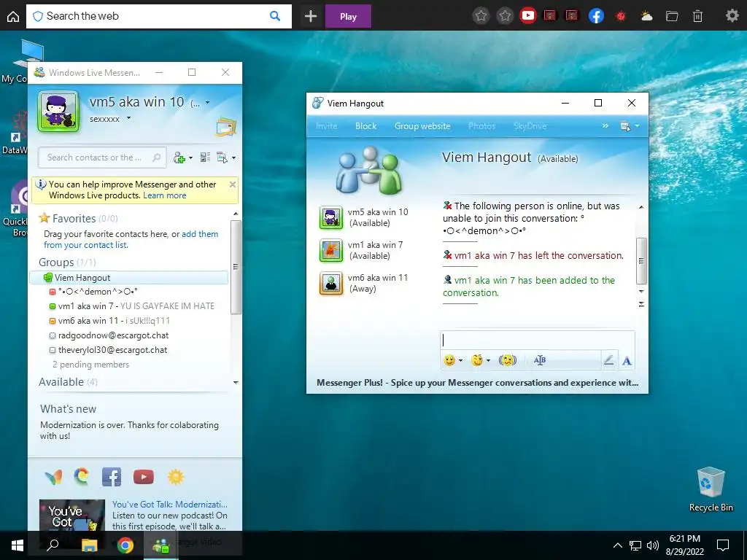Click the YouTube icon in Messenger footer
Image resolution: width=747 pixels, height=560 pixels.
[x=144, y=477]
